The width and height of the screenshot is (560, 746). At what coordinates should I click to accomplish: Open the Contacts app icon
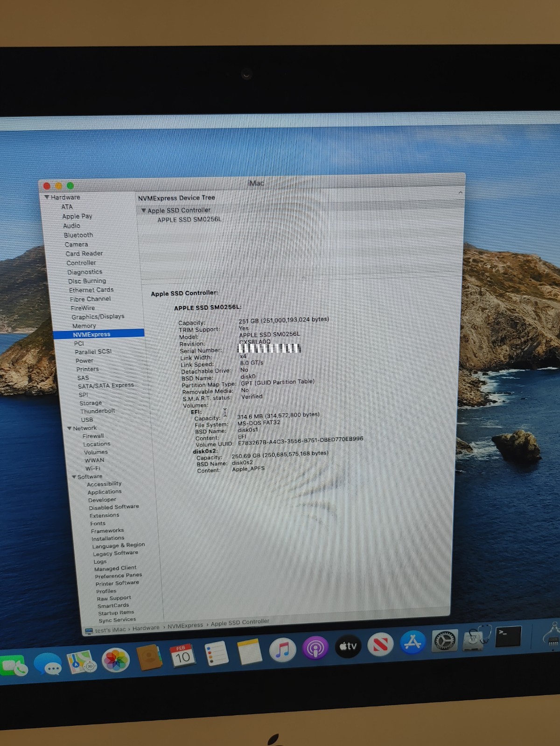coord(149,658)
